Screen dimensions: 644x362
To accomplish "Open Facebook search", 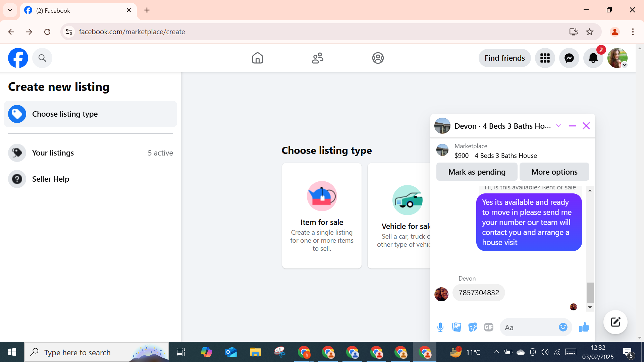I will point(42,58).
